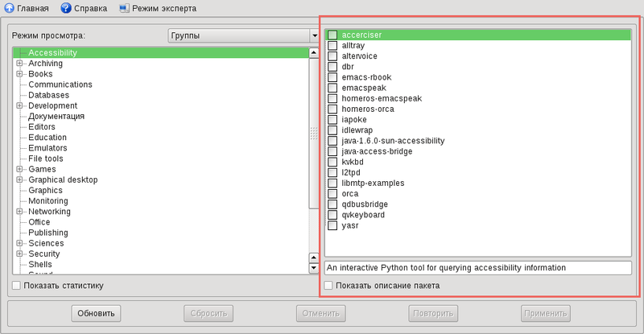Check the accerciser package checkbox
Screen dimensions: 644x334
click(x=332, y=35)
